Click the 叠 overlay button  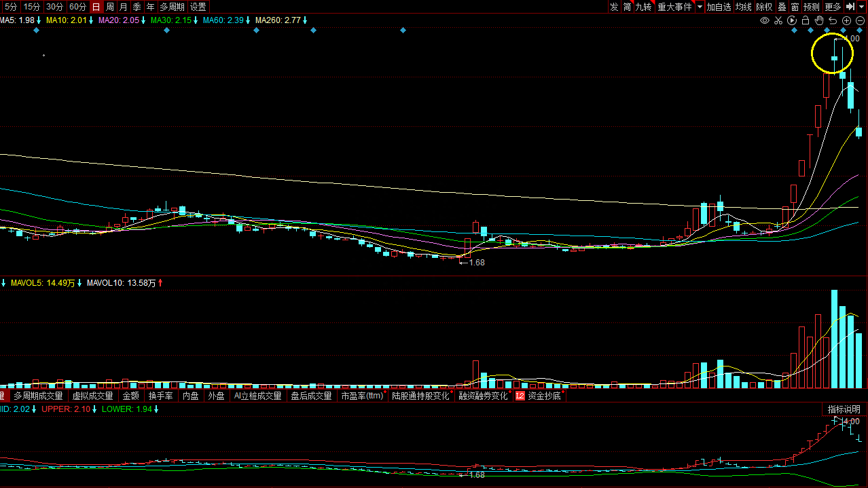(x=782, y=7)
